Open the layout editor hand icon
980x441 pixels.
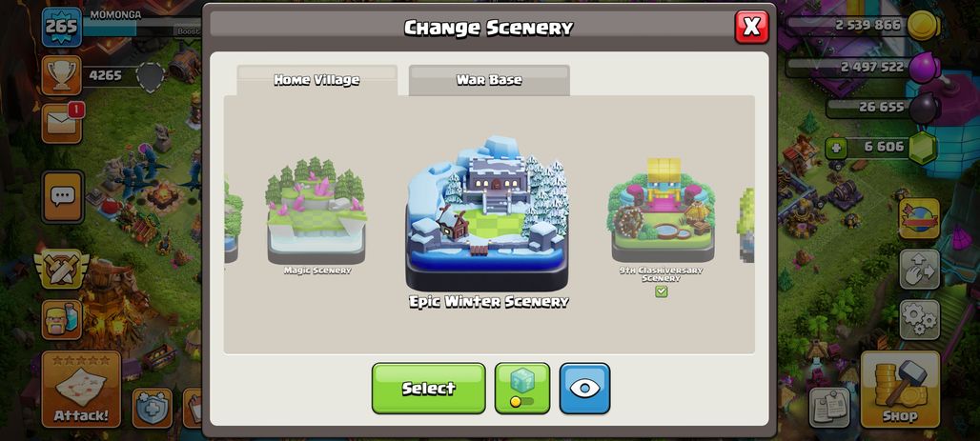(919, 270)
